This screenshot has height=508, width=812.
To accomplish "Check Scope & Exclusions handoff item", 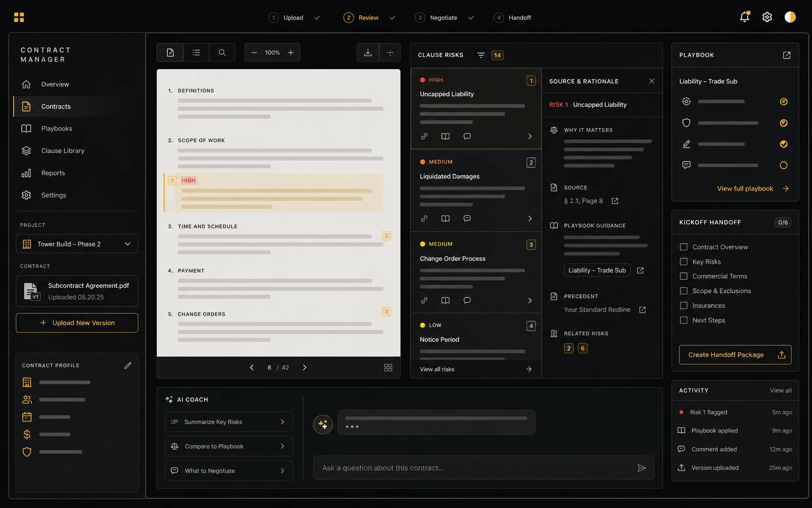I will [683, 291].
